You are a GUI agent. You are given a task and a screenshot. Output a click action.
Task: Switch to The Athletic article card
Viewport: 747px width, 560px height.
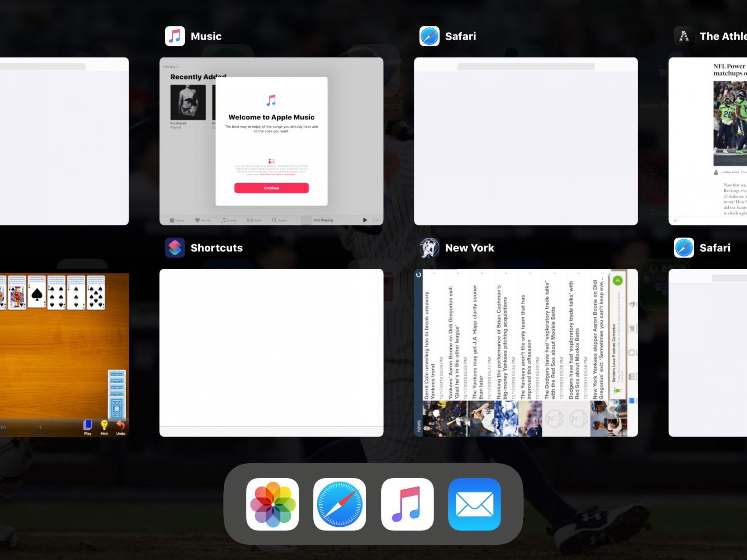click(x=708, y=141)
